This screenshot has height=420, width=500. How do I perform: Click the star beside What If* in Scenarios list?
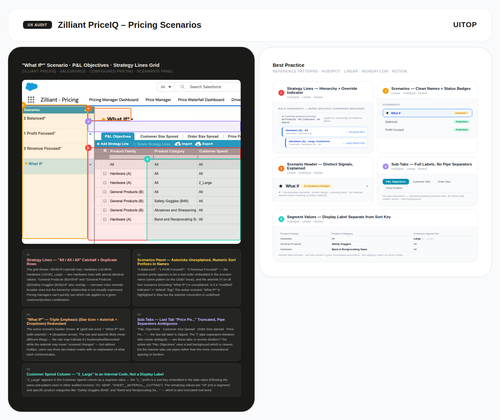[26, 164]
